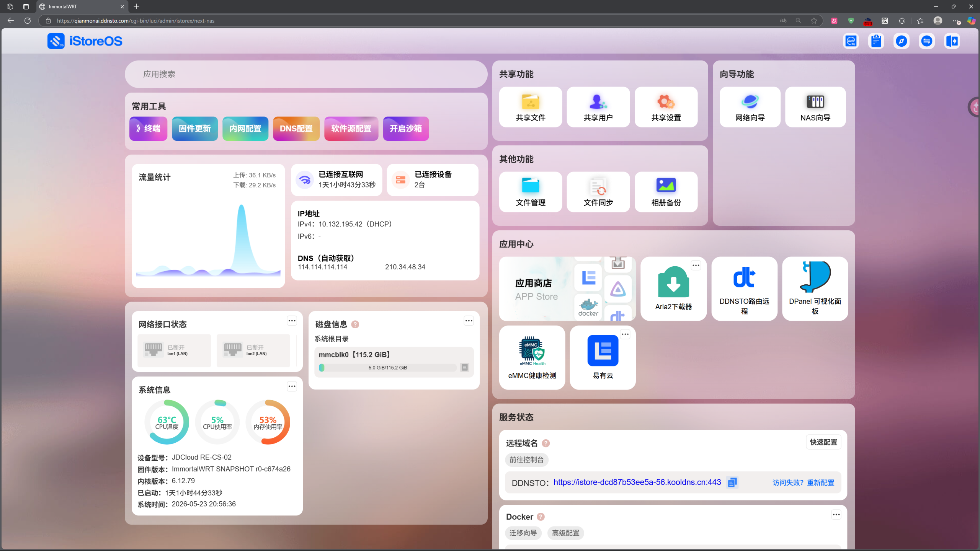980x551 pixels.
Task: Click 快速配置 button
Action: click(x=823, y=442)
